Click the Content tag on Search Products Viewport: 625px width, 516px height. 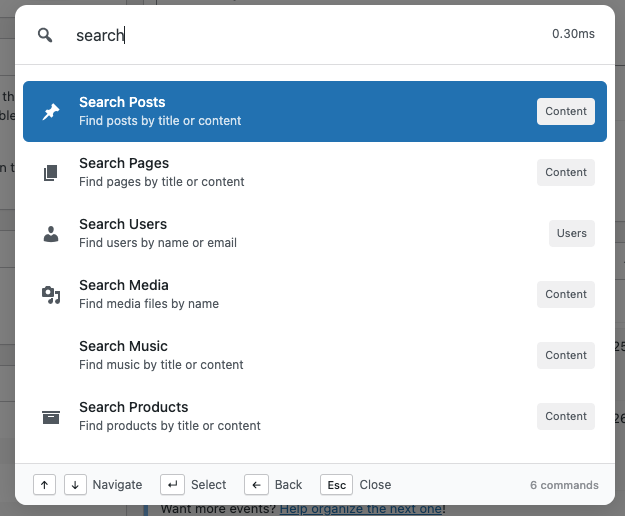(566, 416)
